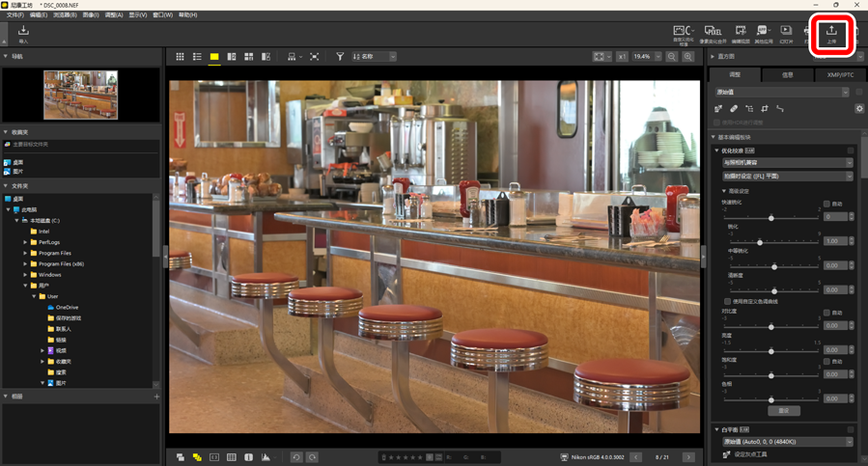Open the zoom percentage 19.4% dropdown

click(x=647, y=57)
